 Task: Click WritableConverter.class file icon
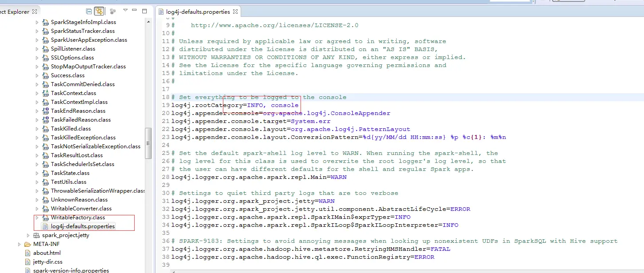pos(45,209)
